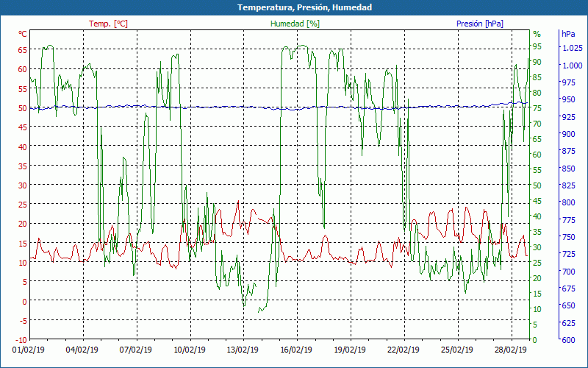The width and height of the screenshot is (588, 368).
Task: Click the date label 28/02/19
Action: point(511,350)
